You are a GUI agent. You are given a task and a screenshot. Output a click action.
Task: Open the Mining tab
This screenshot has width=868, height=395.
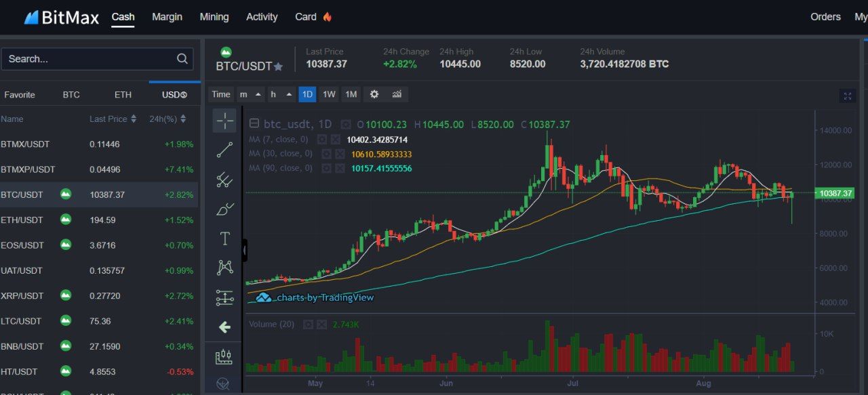[214, 17]
